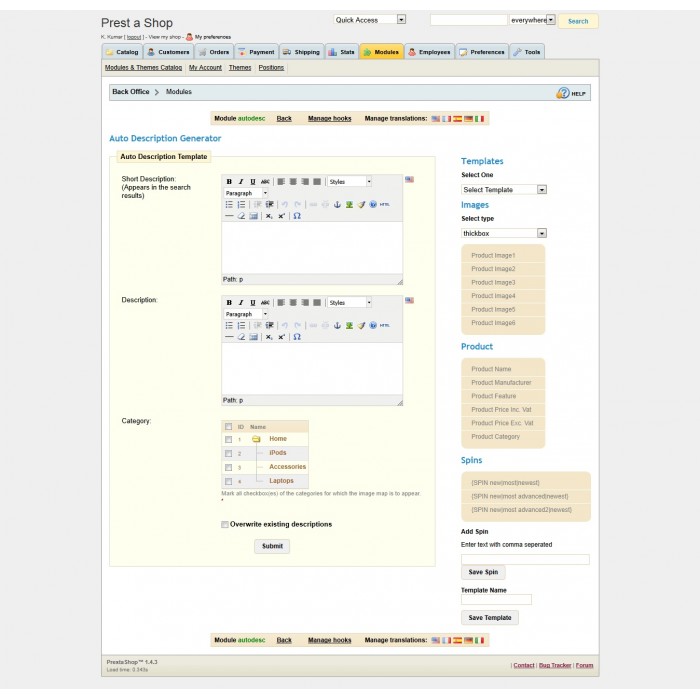Remove formatting eraser in Short Description editor

click(241, 216)
